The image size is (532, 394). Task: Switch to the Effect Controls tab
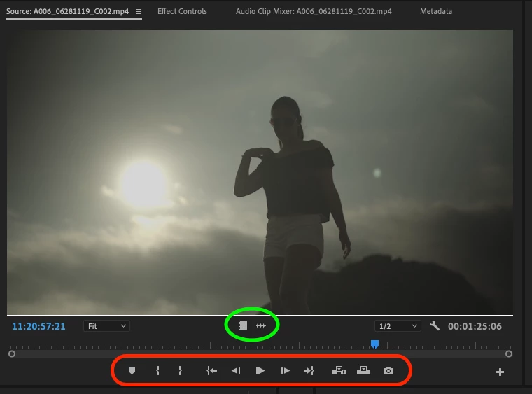[x=182, y=11]
